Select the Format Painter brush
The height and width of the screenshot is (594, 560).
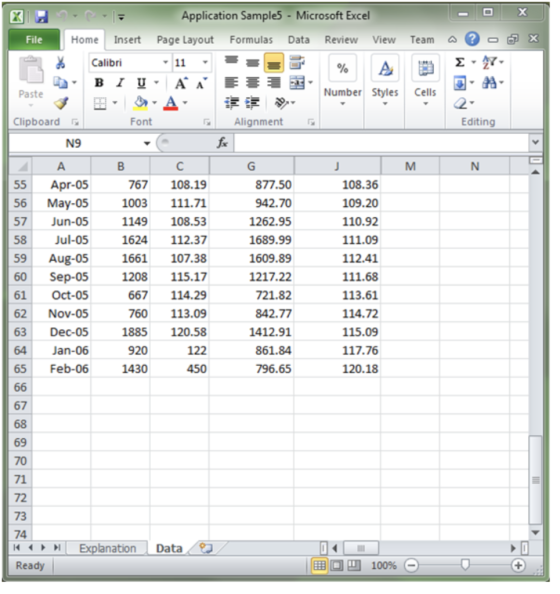click(x=61, y=103)
